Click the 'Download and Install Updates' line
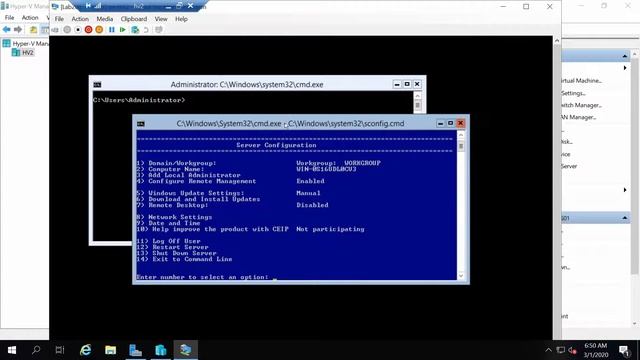This screenshot has width=640, height=360. [198, 199]
